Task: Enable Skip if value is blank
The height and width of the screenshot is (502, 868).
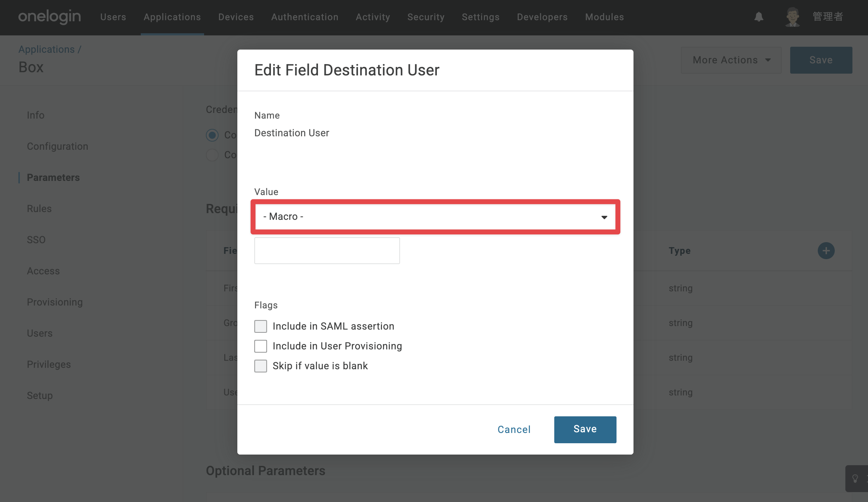Action: click(x=261, y=366)
